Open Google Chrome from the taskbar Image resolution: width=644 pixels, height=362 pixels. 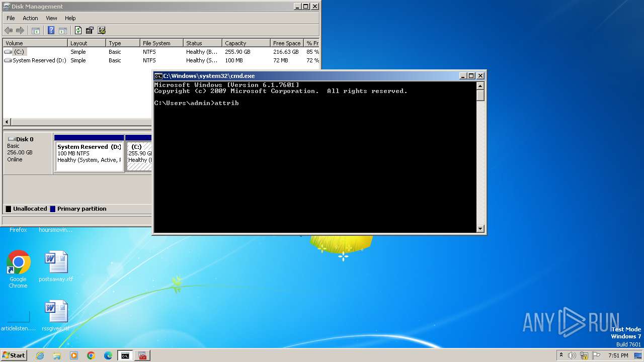point(91,355)
